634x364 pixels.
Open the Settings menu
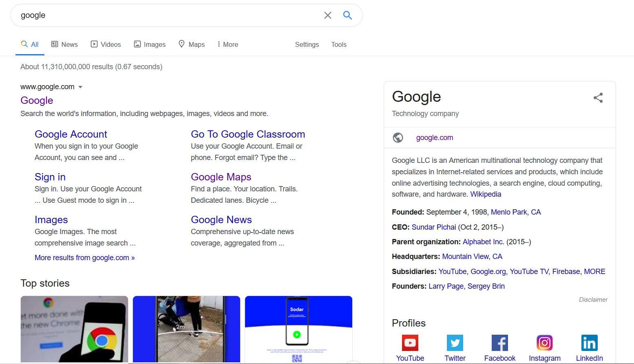[x=307, y=44]
